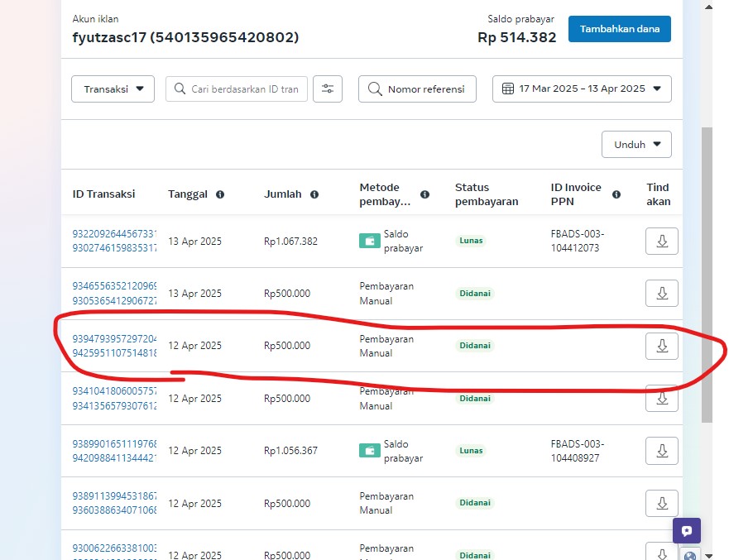Open the filter settings icon beside search
Image resolution: width=729 pixels, height=560 pixels.
point(328,89)
